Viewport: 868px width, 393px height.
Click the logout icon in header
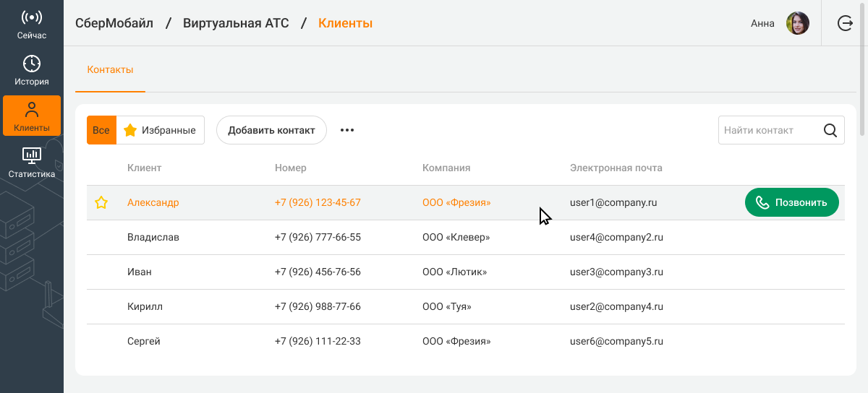pos(845,23)
